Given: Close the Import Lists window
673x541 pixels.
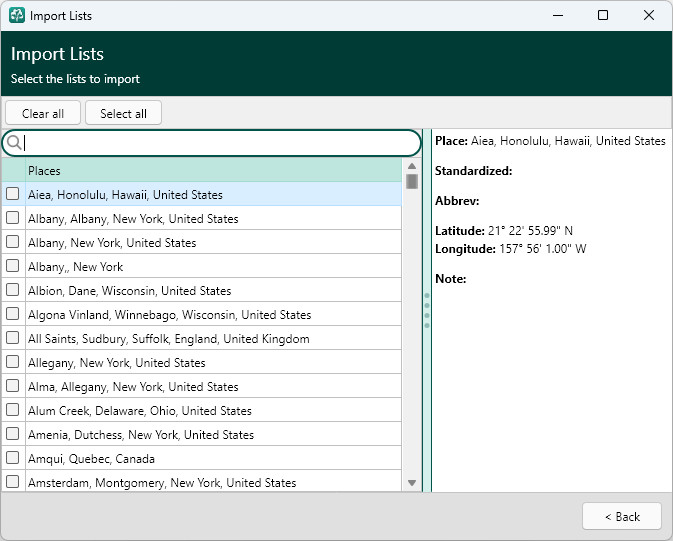Looking at the screenshot, I should [x=649, y=15].
